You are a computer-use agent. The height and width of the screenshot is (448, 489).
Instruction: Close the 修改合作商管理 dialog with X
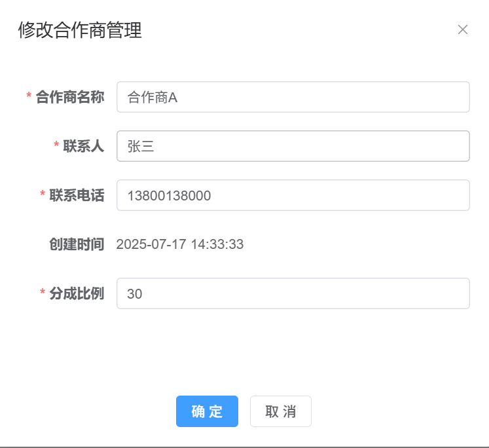[463, 29]
